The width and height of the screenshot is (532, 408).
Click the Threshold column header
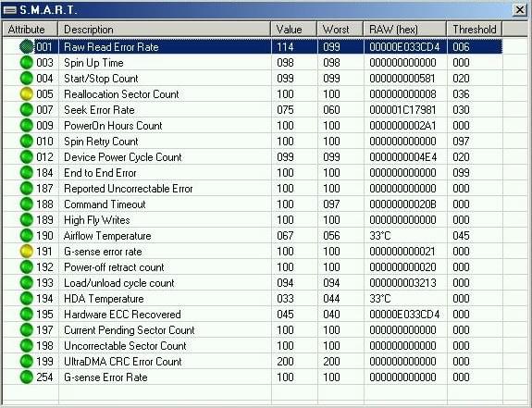click(x=475, y=30)
